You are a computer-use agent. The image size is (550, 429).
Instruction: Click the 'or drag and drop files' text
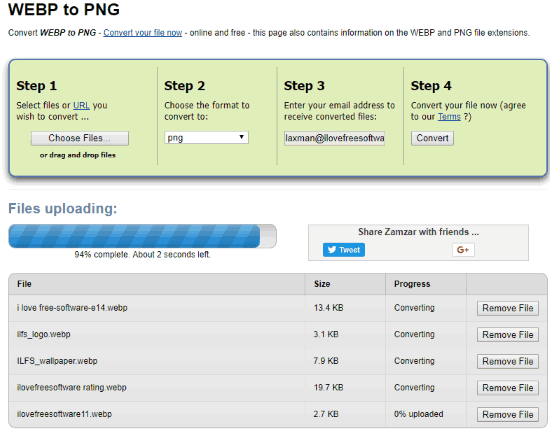(78, 155)
